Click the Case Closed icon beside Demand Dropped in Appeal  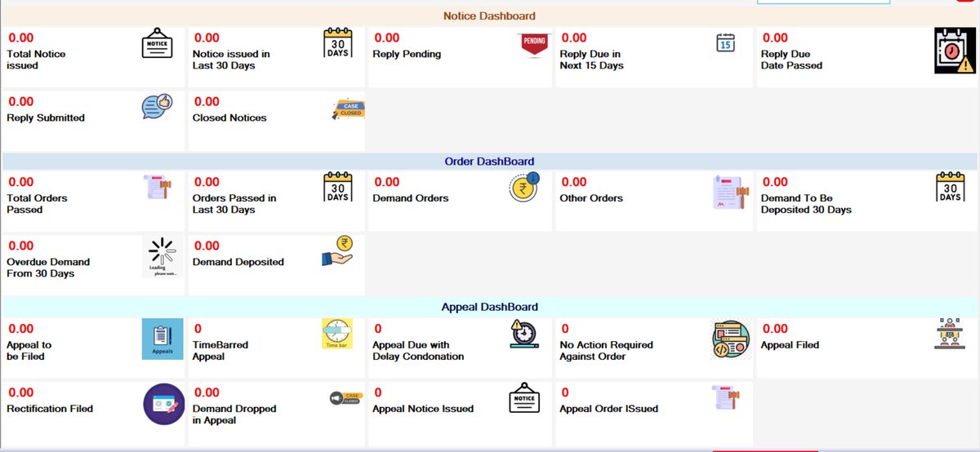pyautogui.click(x=345, y=398)
